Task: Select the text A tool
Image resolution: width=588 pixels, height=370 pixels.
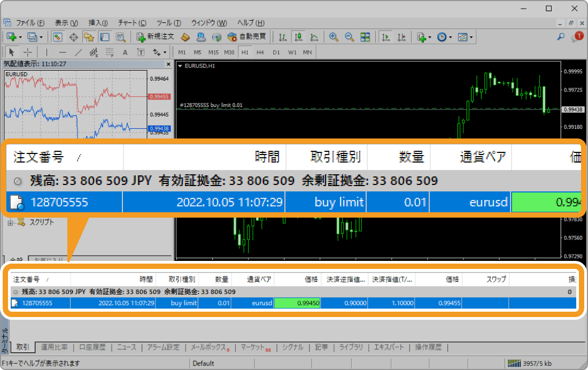Action: coord(125,52)
